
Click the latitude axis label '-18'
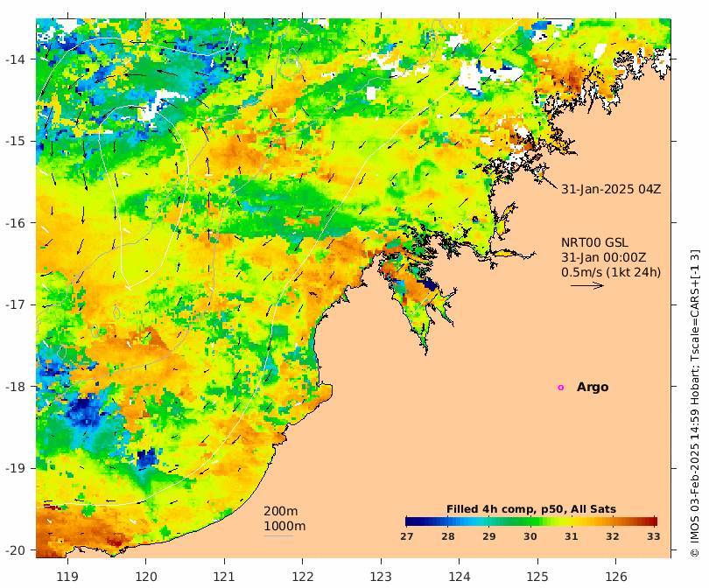15,387
